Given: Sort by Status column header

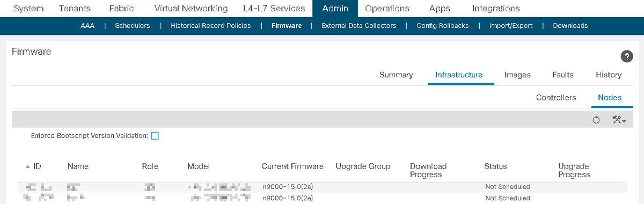Looking at the screenshot, I should pos(495,166).
